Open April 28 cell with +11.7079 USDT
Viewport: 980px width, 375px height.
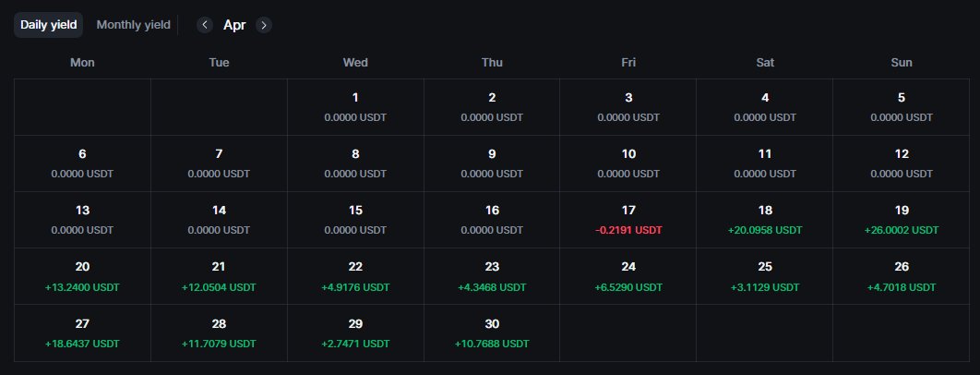click(219, 333)
